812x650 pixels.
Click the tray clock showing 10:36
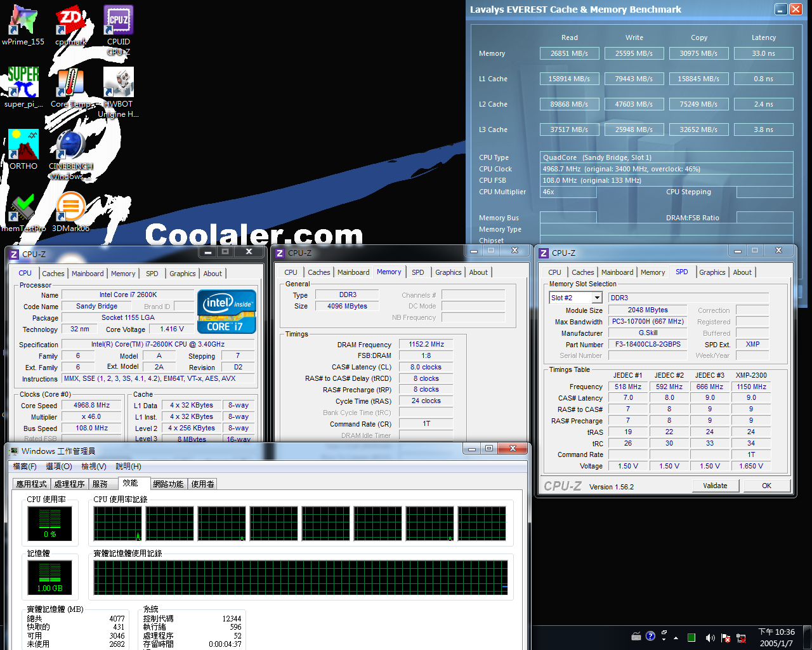[x=776, y=637]
